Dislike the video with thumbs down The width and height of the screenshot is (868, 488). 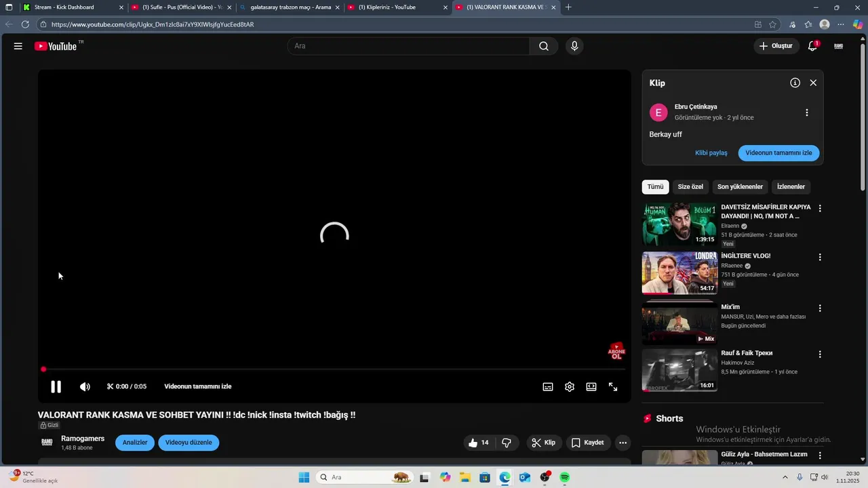coord(507,443)
